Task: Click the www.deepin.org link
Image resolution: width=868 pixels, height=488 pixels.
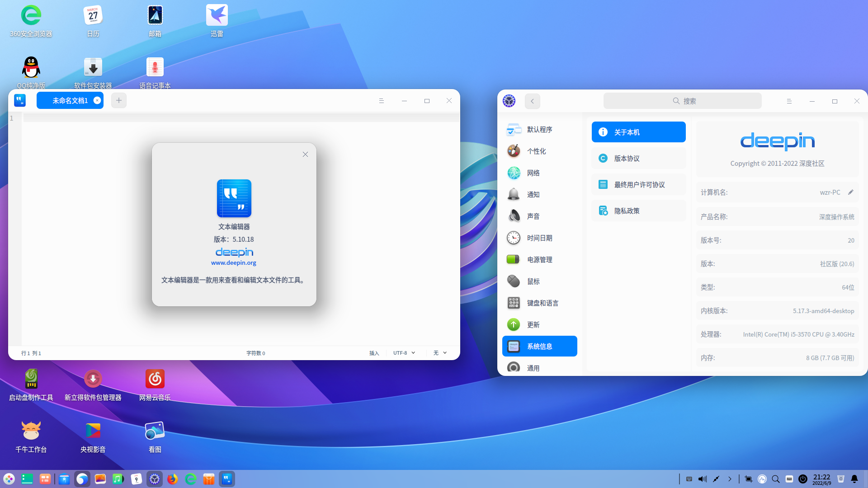Action: tap(234, 263)
